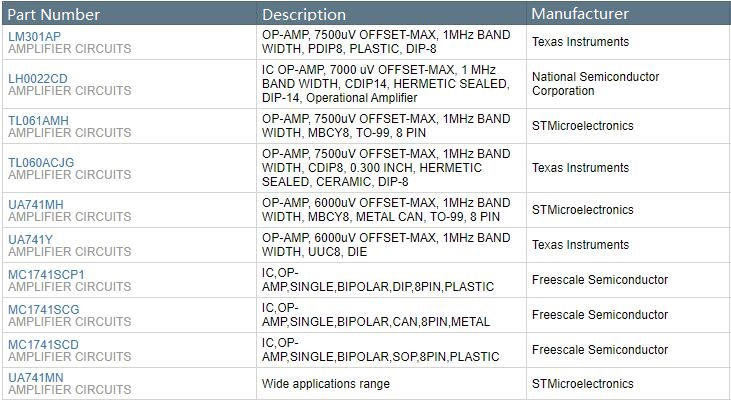Open the LM301AP part link
Screen dimensions: 731x404
pos(34,36)
